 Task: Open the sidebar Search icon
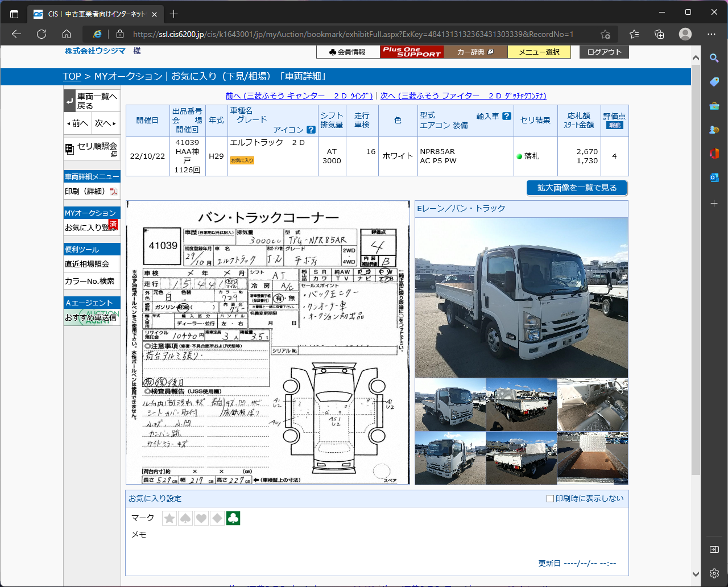coord(714,58)
